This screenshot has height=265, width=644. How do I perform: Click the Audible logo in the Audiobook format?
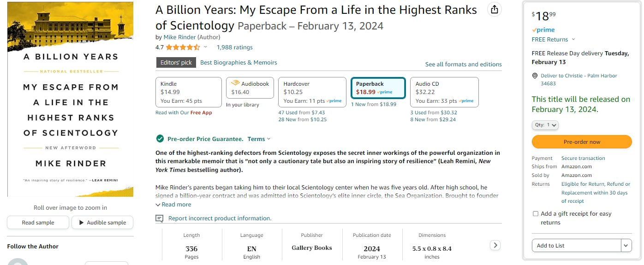coord(235,83)
